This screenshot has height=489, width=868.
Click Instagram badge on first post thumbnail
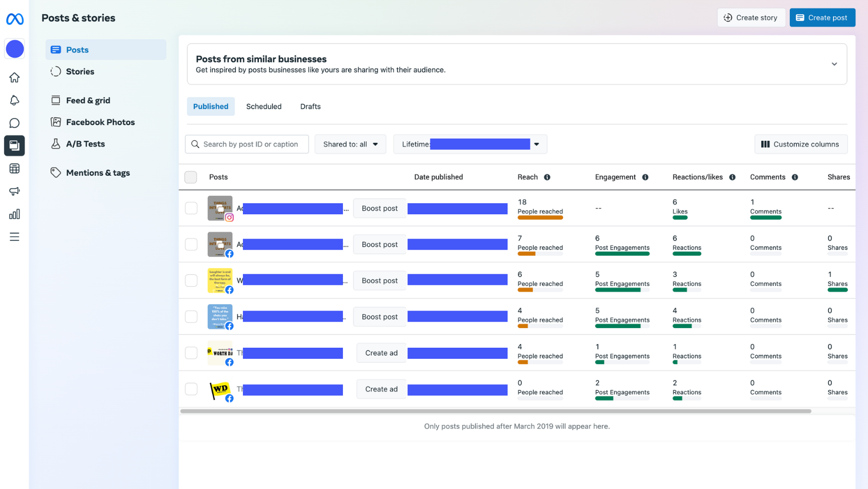[229, 218]
